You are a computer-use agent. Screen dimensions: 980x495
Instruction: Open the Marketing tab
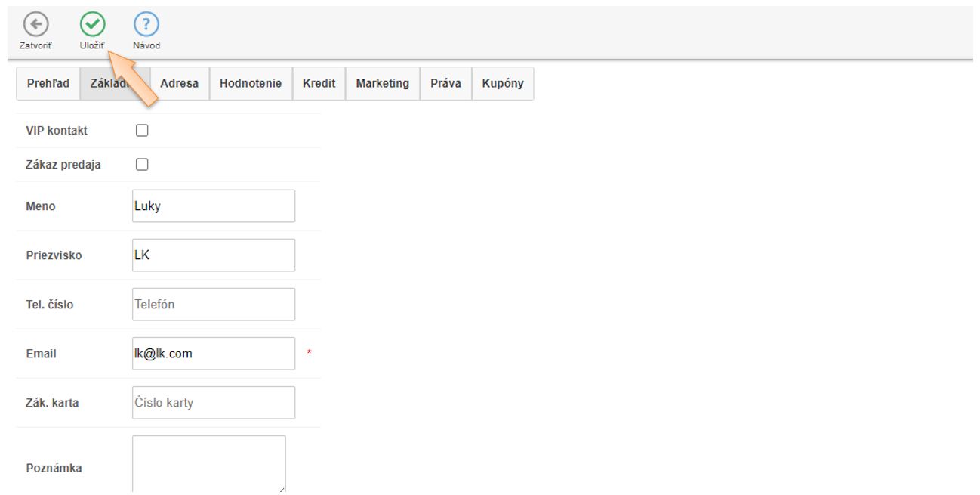tap(382, 84)
